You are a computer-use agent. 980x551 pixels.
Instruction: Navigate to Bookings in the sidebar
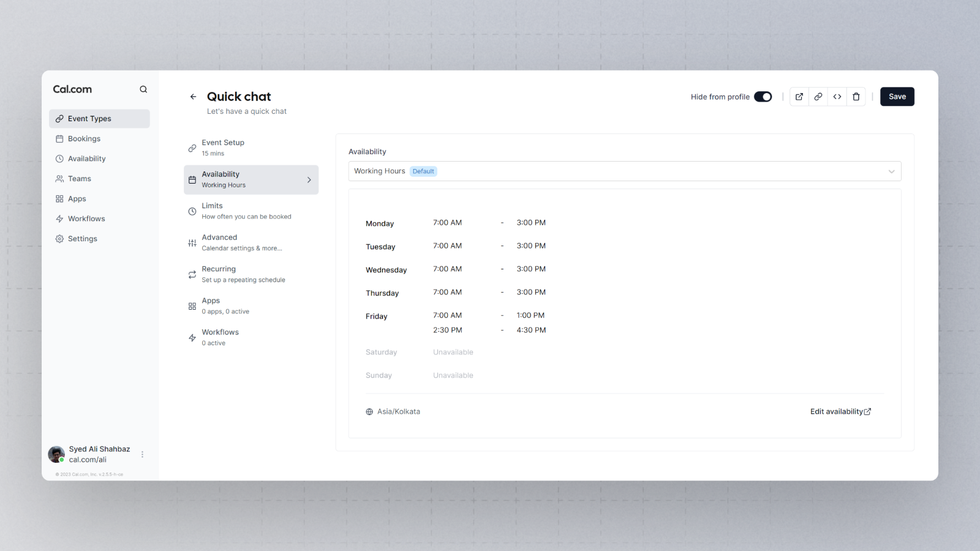click(x=84, y=139)
